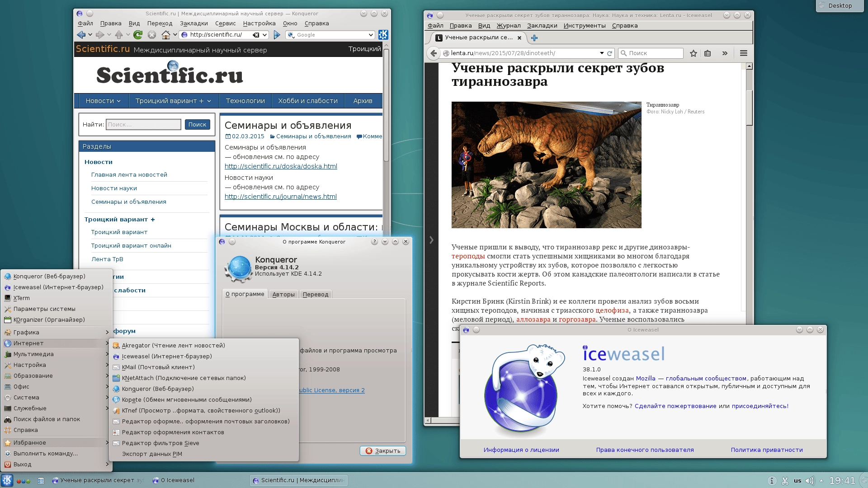Open the notifications info tray icon
Image resolution: width=868 pixels, height=488 pixels.
click(772, 481)
